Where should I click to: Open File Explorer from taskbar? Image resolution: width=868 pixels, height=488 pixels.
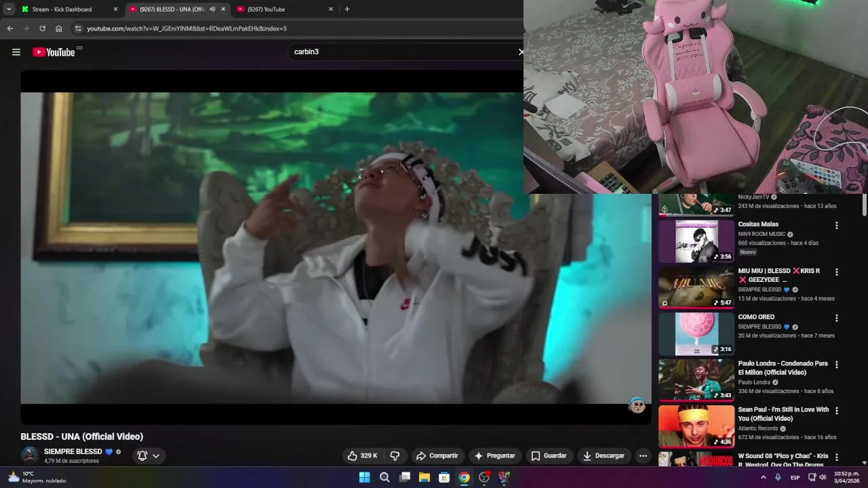click(425, 477)
